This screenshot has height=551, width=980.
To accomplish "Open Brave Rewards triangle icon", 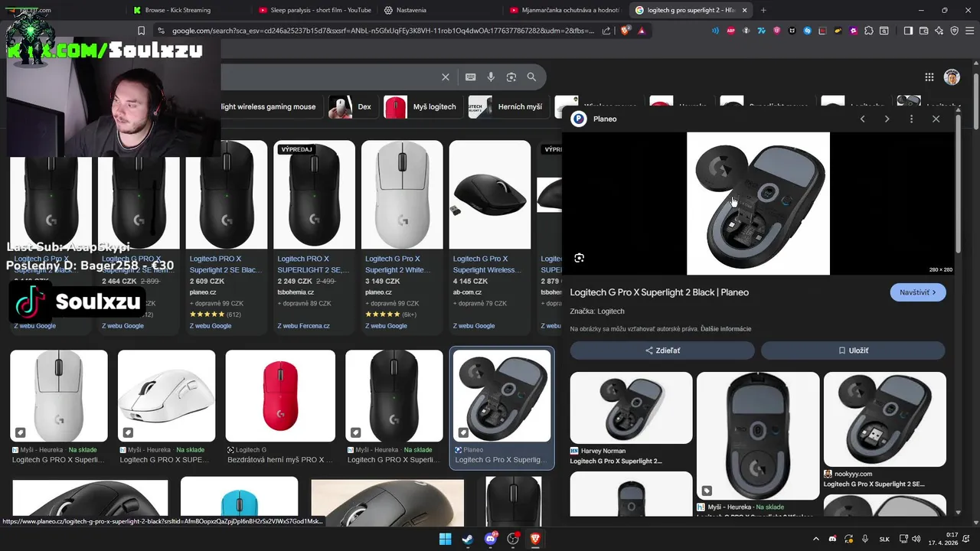I will tap(642, 31).
